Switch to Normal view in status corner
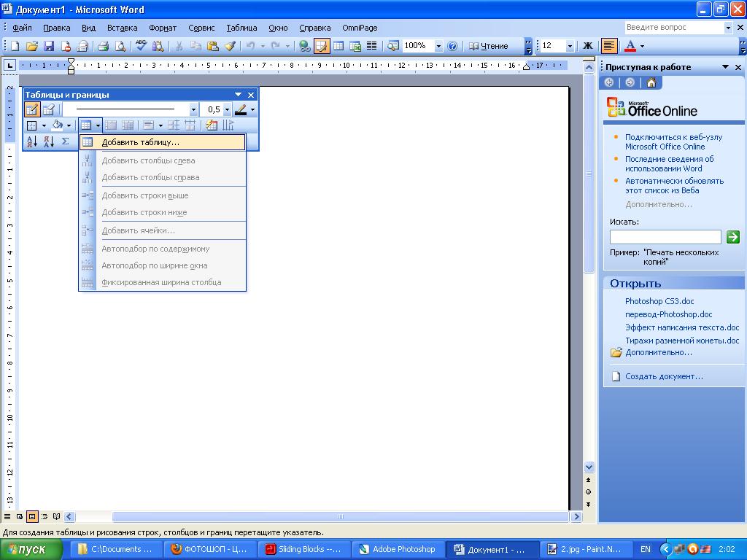747x560 pixels. click(7, 516)
